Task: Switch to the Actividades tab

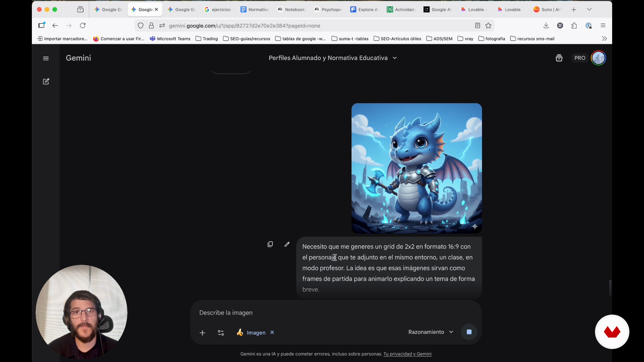Action: pos(401,10)
